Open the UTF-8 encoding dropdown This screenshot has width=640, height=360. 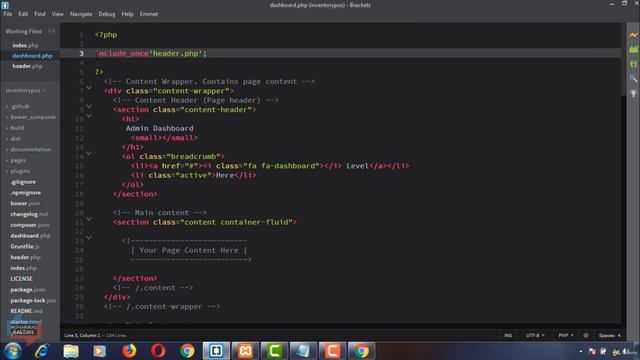point(535,335)
